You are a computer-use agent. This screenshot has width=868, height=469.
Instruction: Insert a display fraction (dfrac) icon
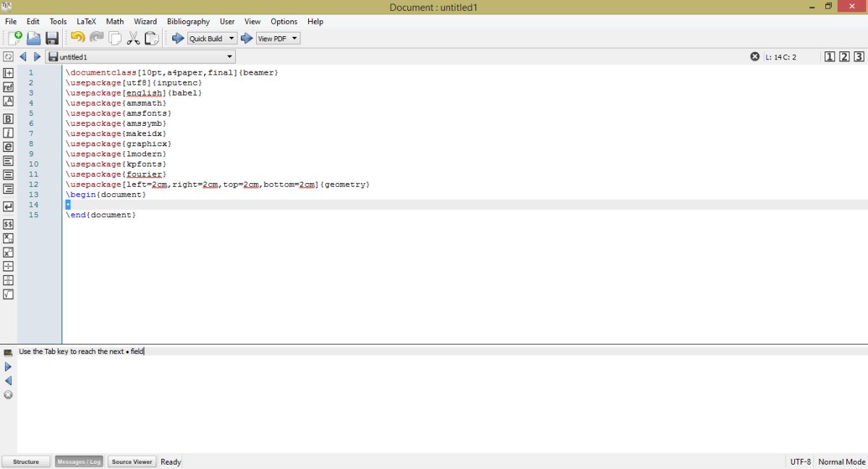click(9, 280)
